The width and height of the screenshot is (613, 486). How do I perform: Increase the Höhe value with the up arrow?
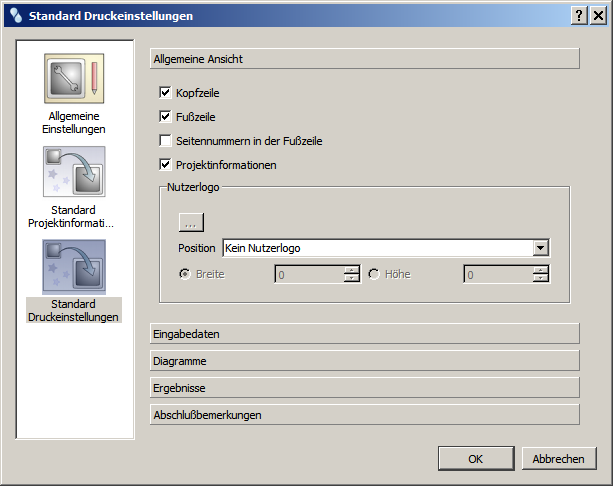click(541, 270)
